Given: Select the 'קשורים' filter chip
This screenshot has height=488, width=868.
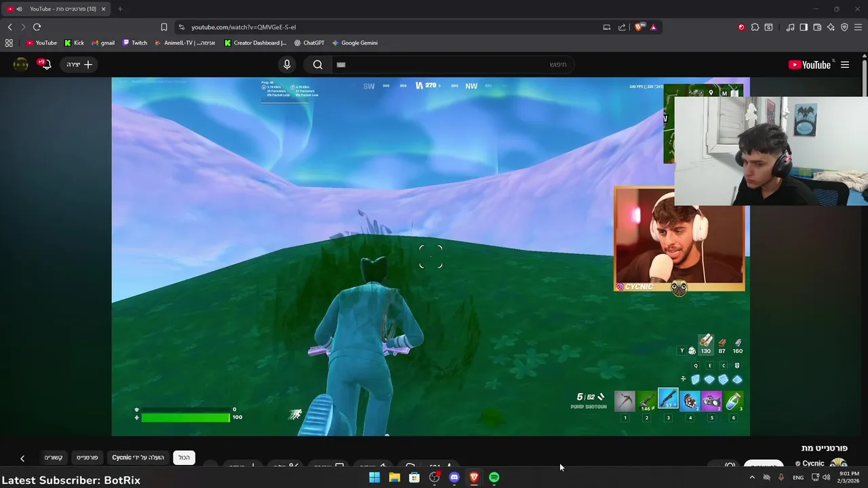Looking at the screenshot, I should [54, 457].
